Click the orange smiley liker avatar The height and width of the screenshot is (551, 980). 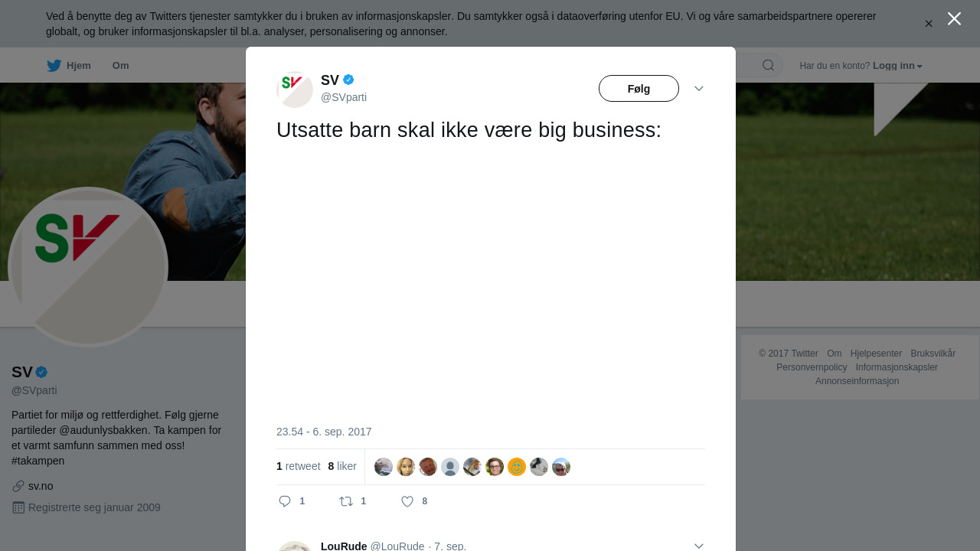517,467
